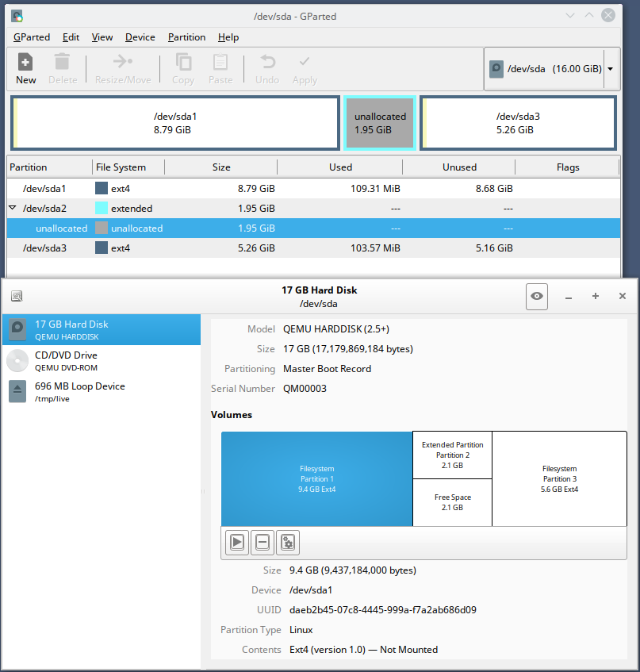The width and height of the screenshot is (640, 672).
Task: Select the 17 GB Hard Disk icon
Action: (17, 330)
